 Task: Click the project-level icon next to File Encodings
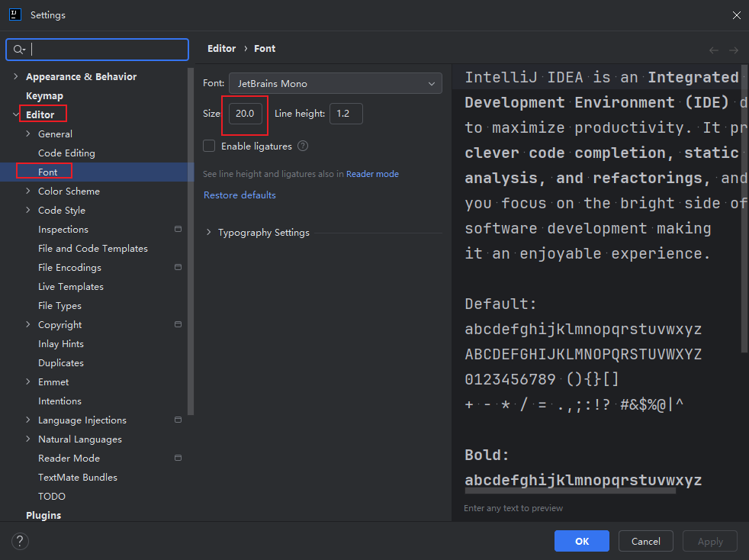tap(178, 267)
